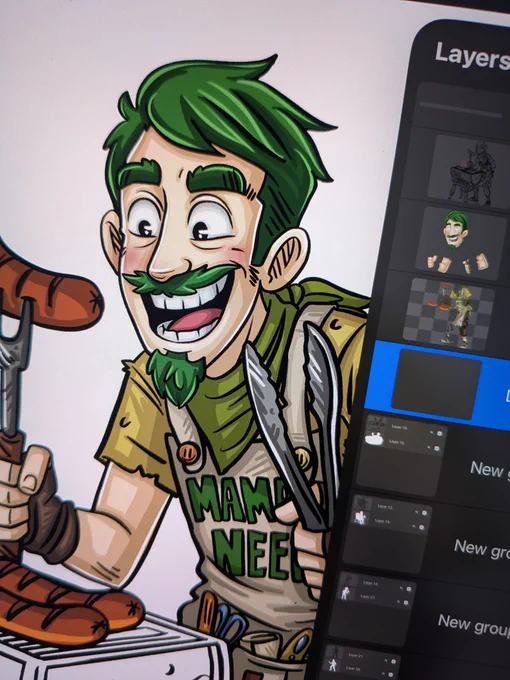The height and width of the screenshot is (680, 510).
Task: Tap the thumbnail beside the "New gro" label
Action: 387,534
